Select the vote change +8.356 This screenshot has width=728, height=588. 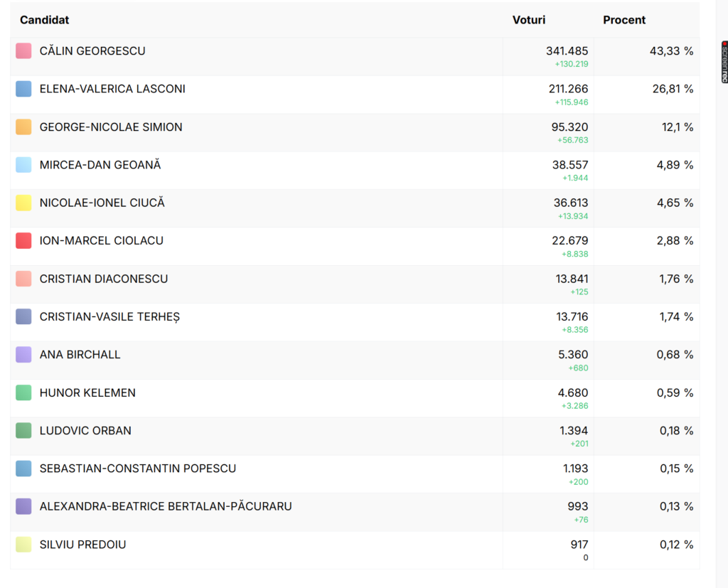[x=574, y=330]
